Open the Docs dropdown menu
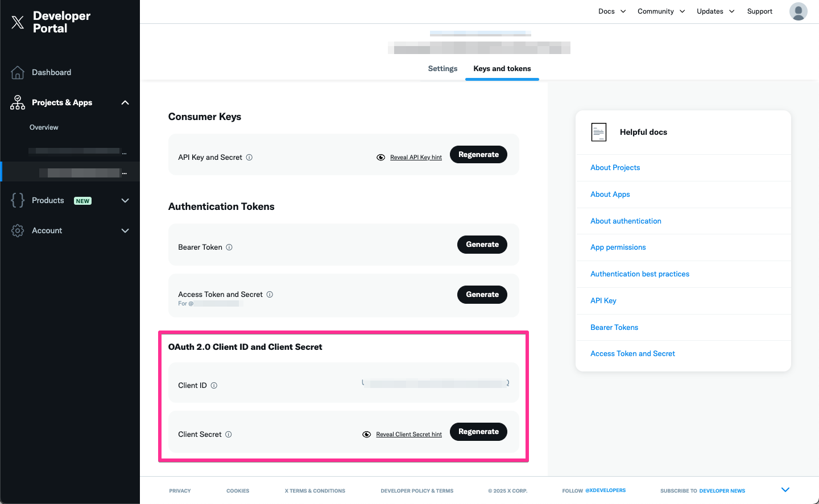Screen dimensions: 819x504 612,11
